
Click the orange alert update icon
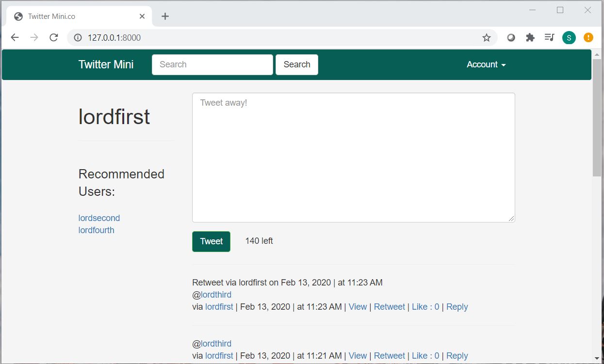pos(588,37)
